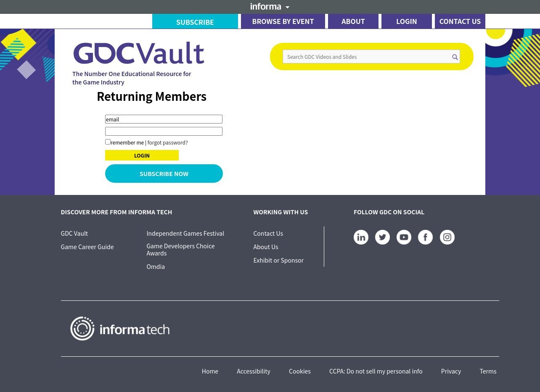Click the footer Contact Us link
The image size is (540, 392).
268,233
